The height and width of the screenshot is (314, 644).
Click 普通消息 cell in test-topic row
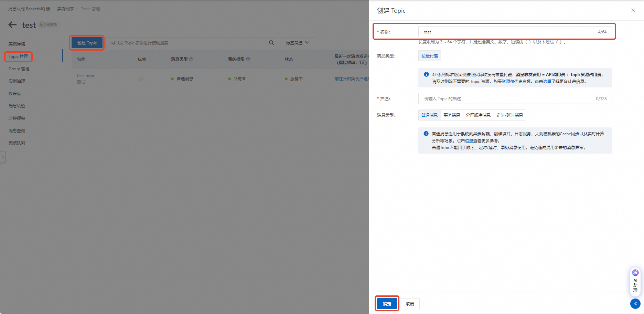tap(185, 79)
